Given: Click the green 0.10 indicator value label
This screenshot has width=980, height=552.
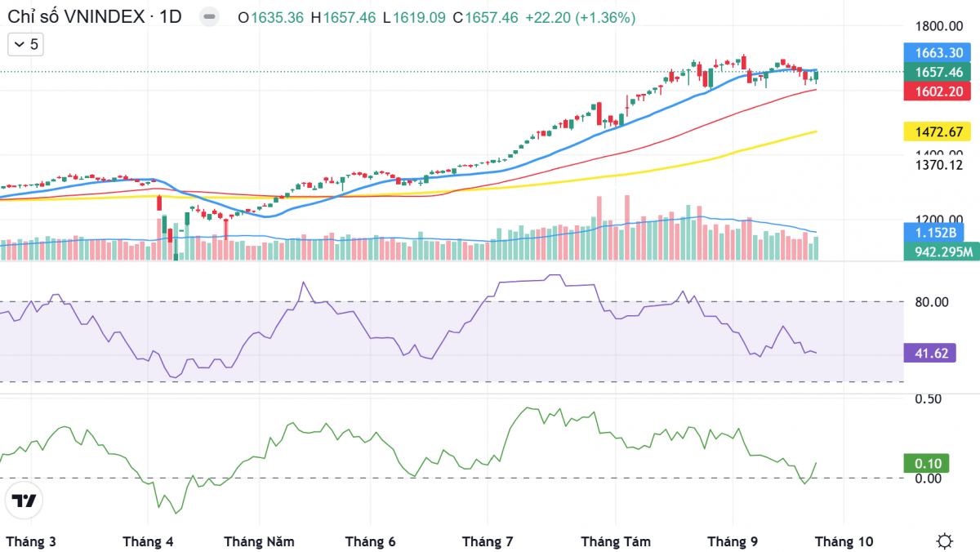Looking at the screenshot, I should 928,463.
